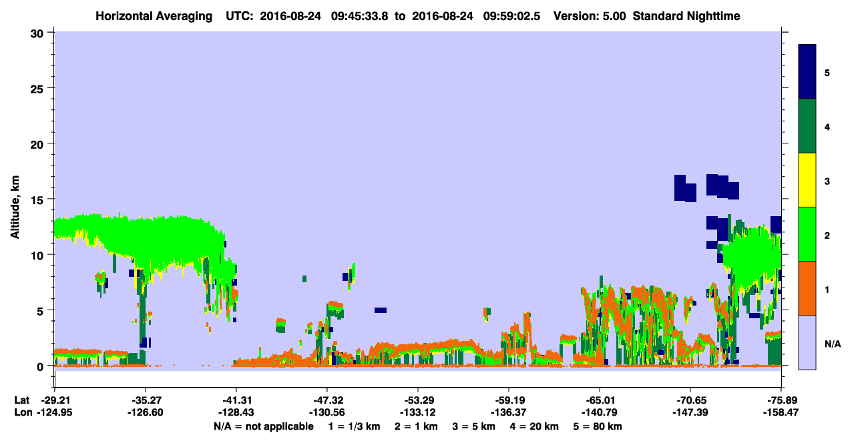Click longitude value -130.56
This screenshot has height=445, width=868.
pyautogui.click(x=327, y=413)
